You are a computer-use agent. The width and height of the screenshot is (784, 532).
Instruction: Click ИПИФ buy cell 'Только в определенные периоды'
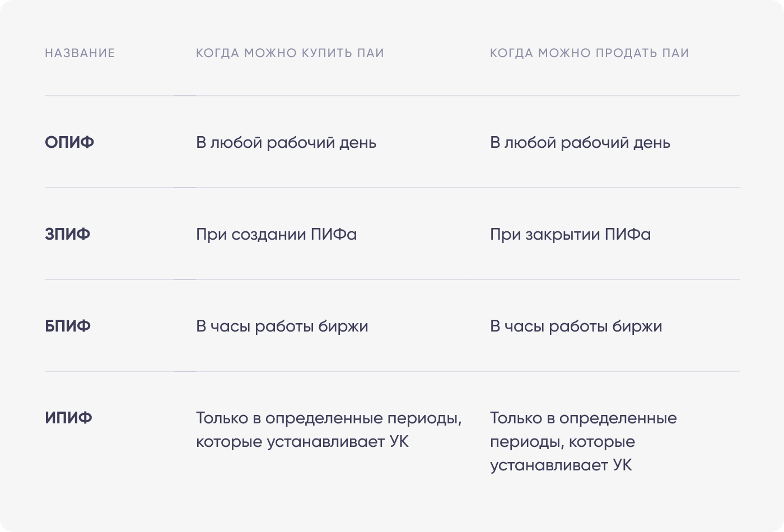(x=329, y=430)
